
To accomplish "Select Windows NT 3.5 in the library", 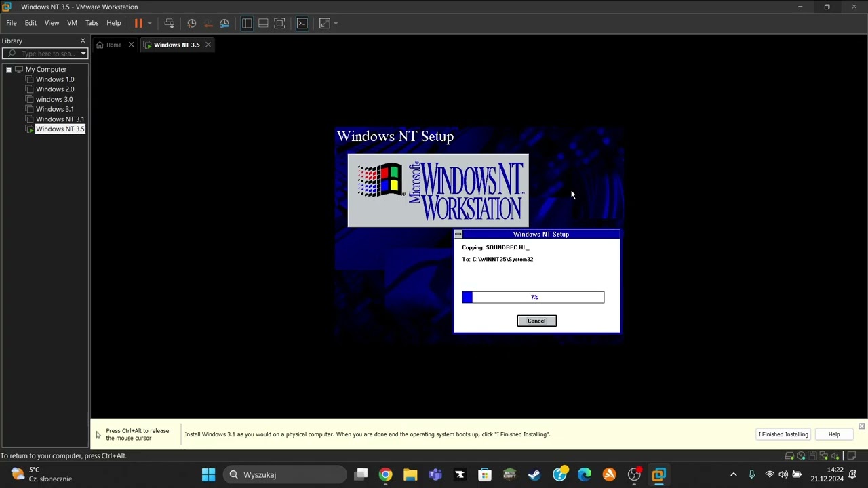I will [60, 129].
